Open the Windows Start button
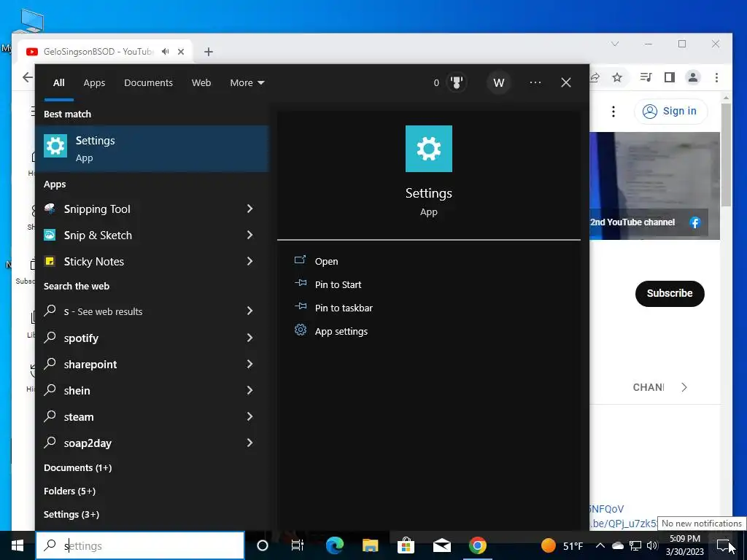The image size is (747, 560). pos(18,545)
